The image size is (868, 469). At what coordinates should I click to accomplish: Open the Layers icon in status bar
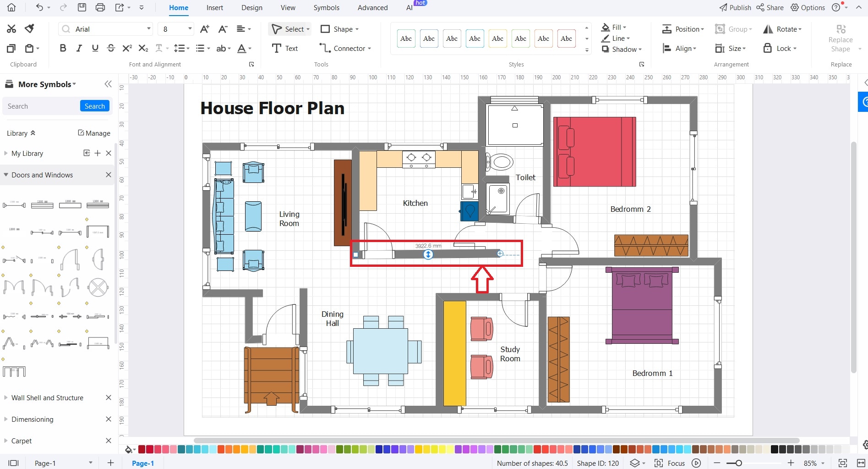pyautogui.click(x=635, y=463)
